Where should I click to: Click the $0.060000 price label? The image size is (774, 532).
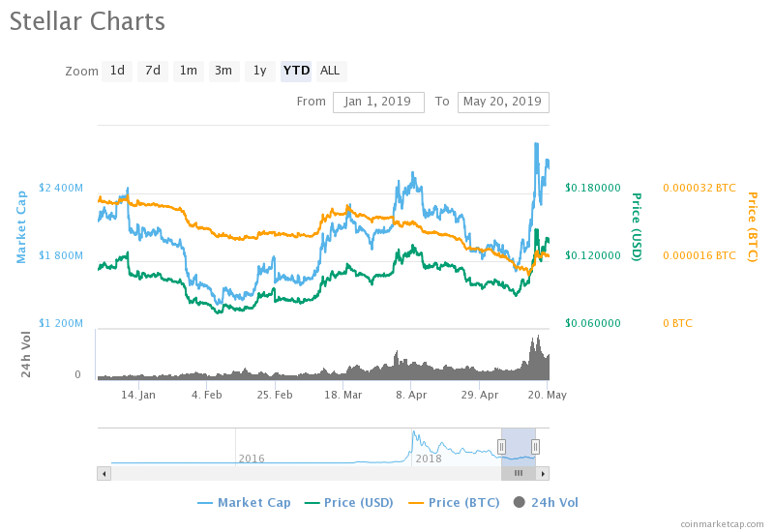pos(593,323)
